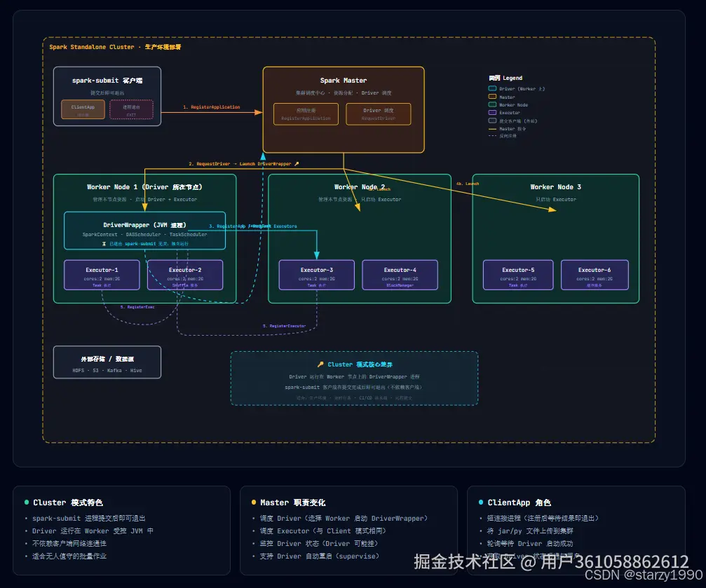
Task: Select the Executor-3 box
Action: (316, 275)
